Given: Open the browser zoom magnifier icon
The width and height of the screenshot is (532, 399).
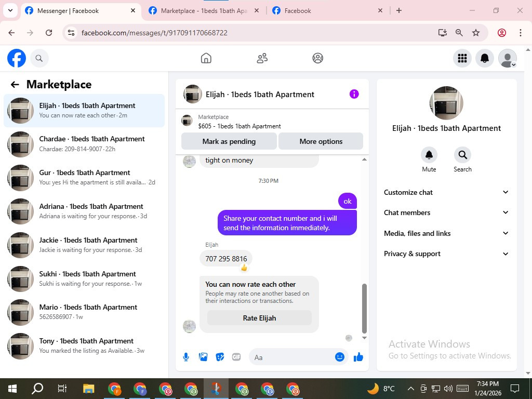Looking at the screenshot, I should point(459,33).
